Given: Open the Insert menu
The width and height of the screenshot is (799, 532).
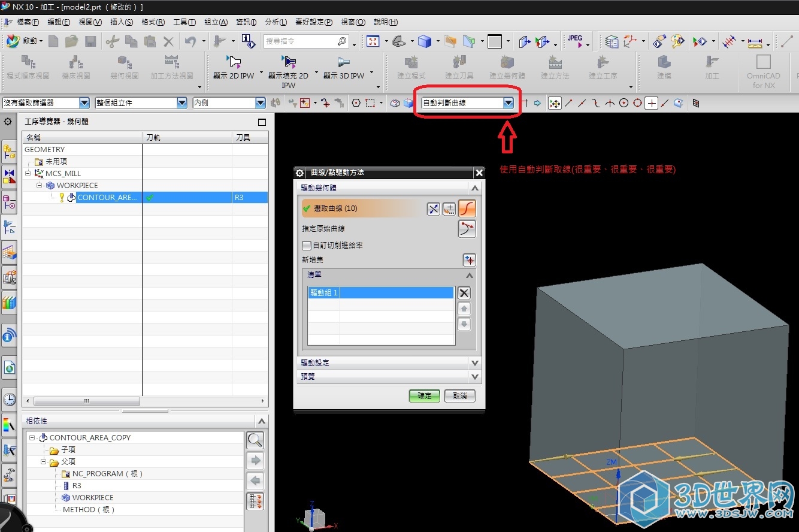Looking at the screenshot, I should [122, 22].
